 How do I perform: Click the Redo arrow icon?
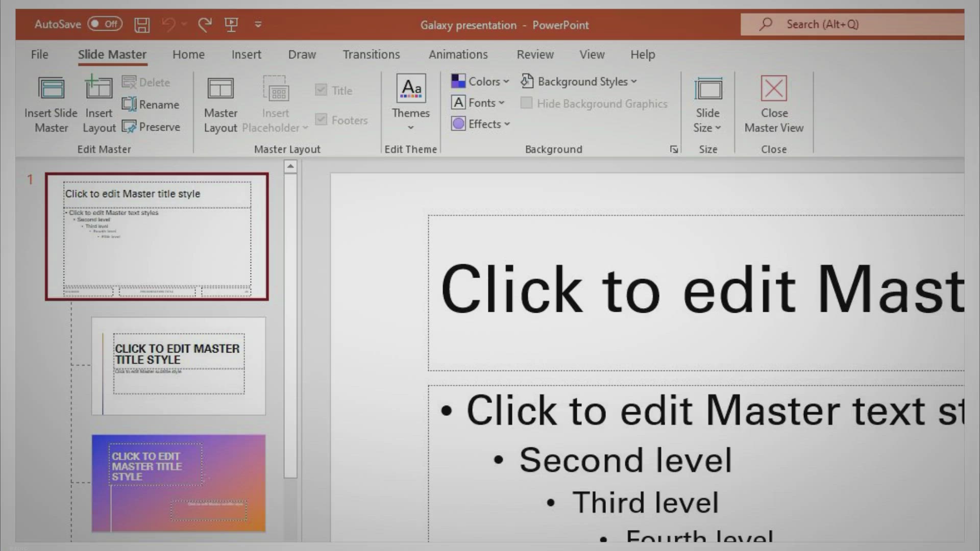tap(205, 24)
